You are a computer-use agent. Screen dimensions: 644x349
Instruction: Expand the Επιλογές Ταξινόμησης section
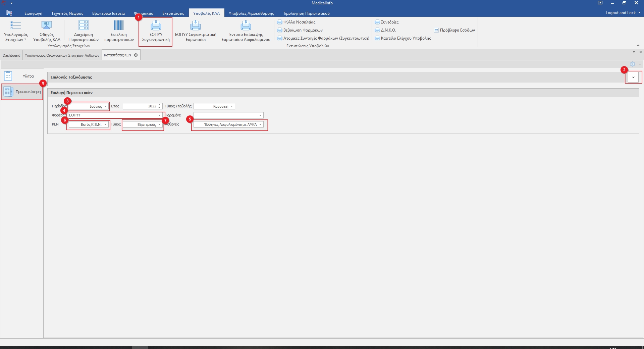click(633, 78)
